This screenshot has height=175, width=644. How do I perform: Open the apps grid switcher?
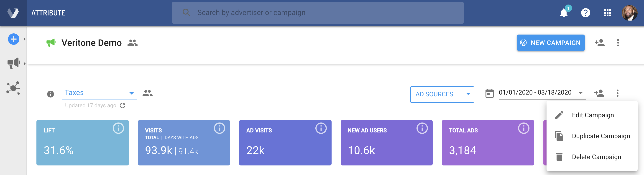coord(607,13)
